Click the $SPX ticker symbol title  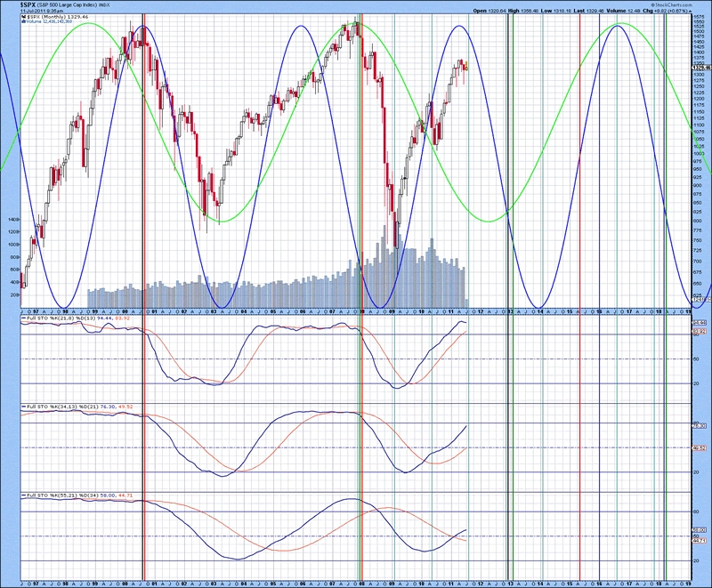tap(27, 4)
